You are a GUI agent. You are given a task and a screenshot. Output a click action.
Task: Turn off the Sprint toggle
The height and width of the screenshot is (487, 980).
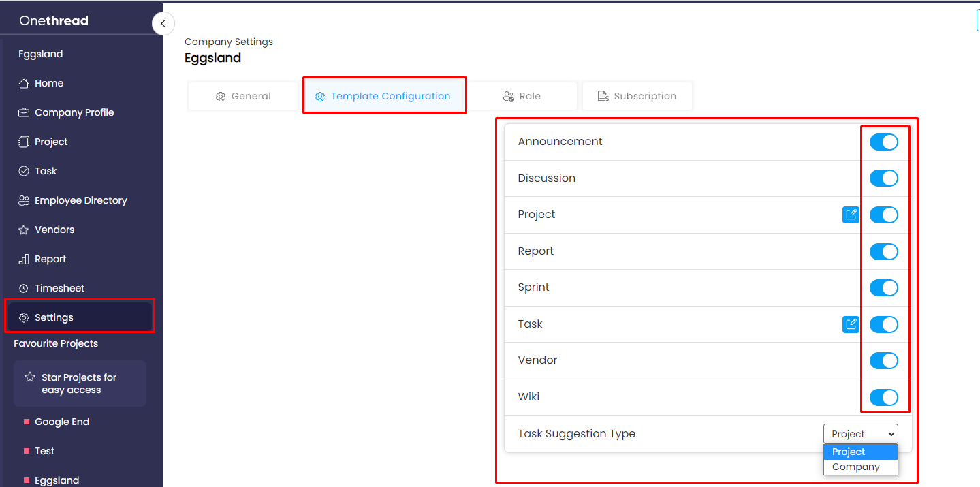883,288
